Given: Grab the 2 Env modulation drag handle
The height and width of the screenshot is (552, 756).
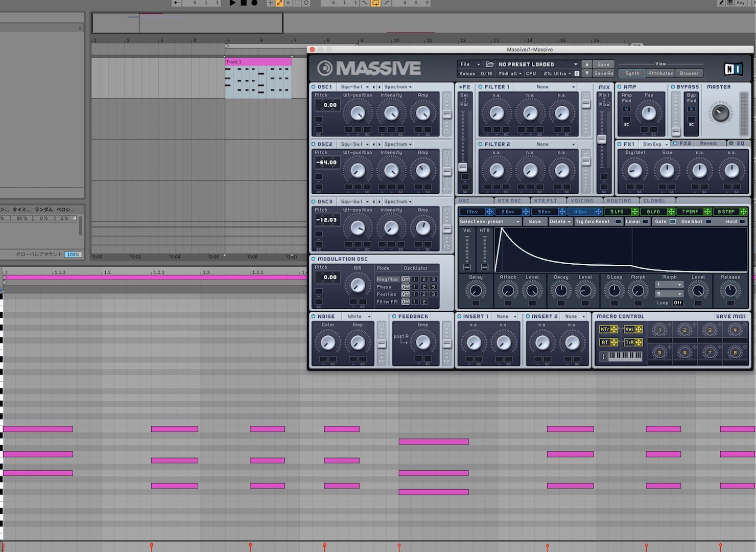Looking at the screenshot, I should pos(526,212).
